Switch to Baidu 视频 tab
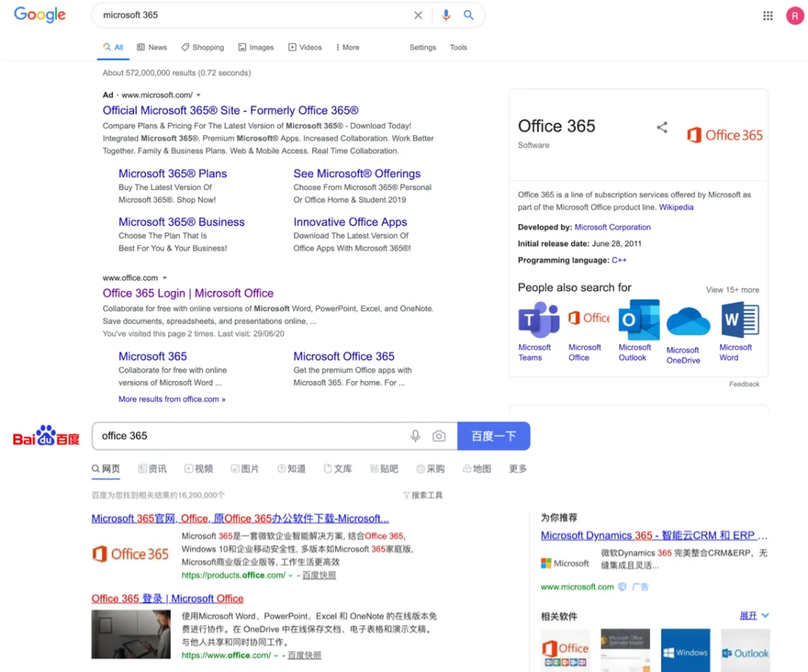Screen dimensions: 808x672 pos(199,468)
